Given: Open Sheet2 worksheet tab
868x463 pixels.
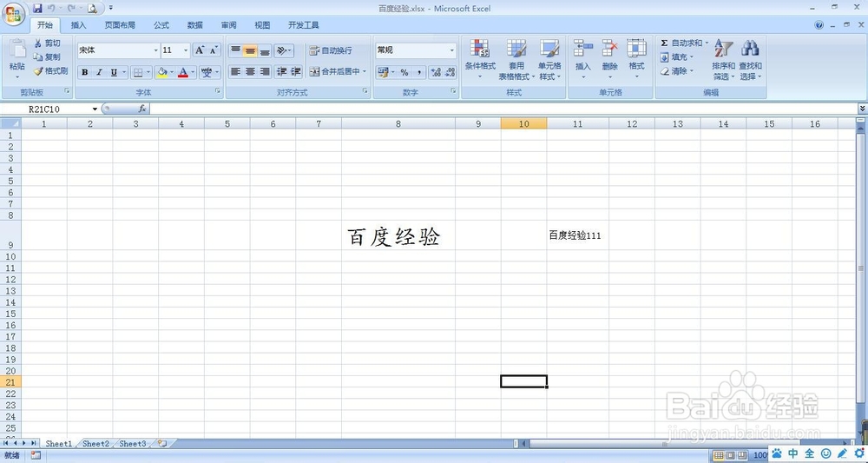Looking at the screenshot, I should point(95,444).
